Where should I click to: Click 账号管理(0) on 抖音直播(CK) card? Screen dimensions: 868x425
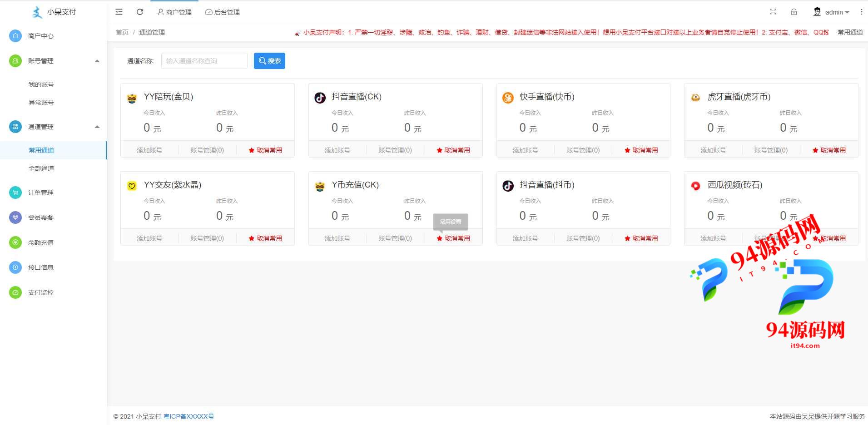click(395, 150)
